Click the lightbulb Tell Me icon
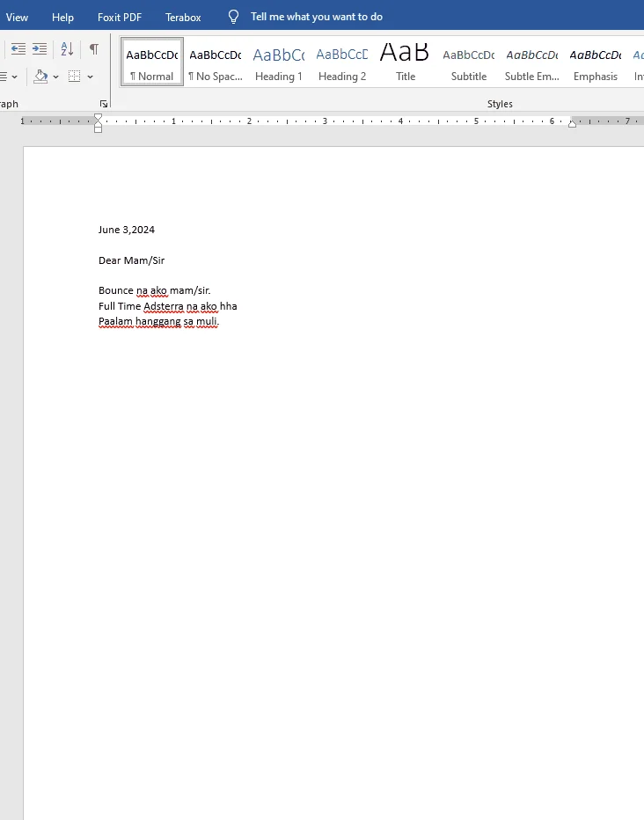This screenshot has height=820, width=644. coord(234,17)
